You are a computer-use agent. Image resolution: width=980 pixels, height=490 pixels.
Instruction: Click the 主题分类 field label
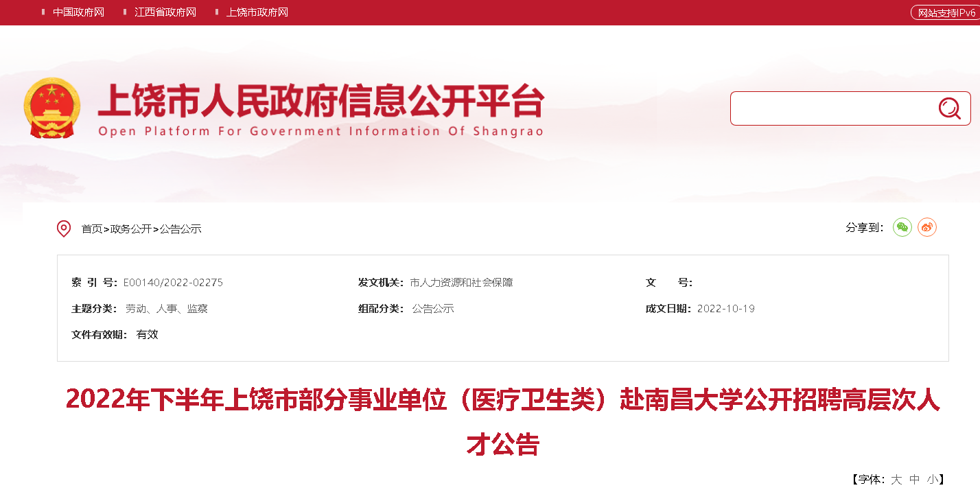[95, 308]
